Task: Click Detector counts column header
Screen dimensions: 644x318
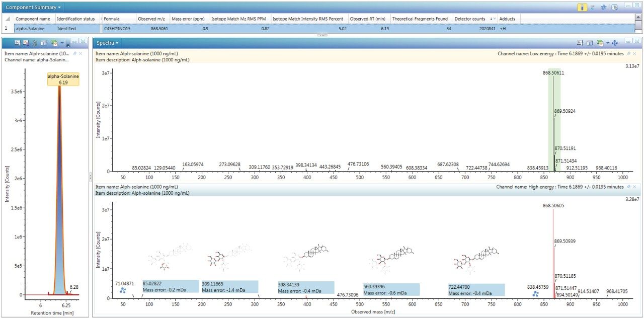Action: pyautogui.click(x=474, y=19)
